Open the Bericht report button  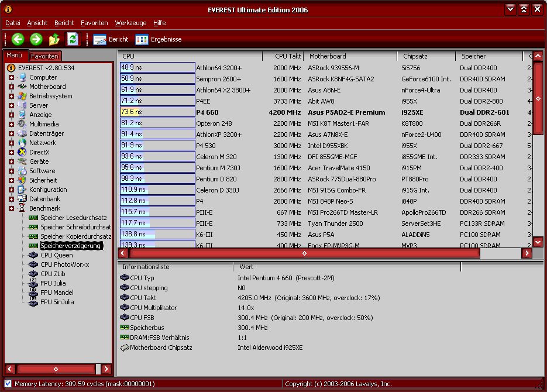(x=111, y=39)
